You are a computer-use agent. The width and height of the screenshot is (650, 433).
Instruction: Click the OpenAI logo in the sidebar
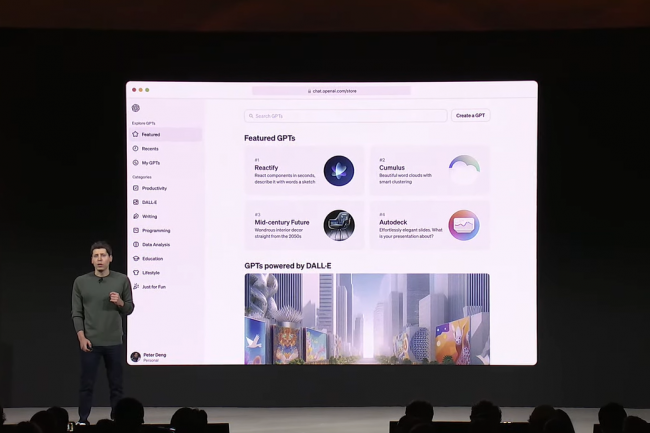click(136, 108)
